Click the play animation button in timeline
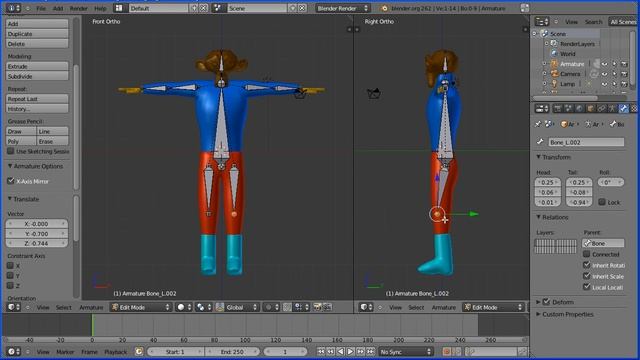The image size is (640, 360). pyautogui.click(x=350, y=351)
